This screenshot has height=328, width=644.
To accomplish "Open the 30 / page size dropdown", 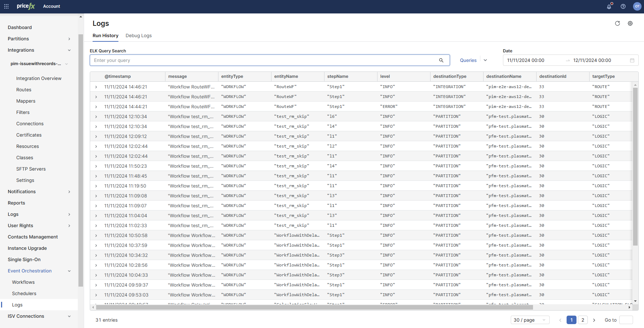I will (x=530, y=320).
